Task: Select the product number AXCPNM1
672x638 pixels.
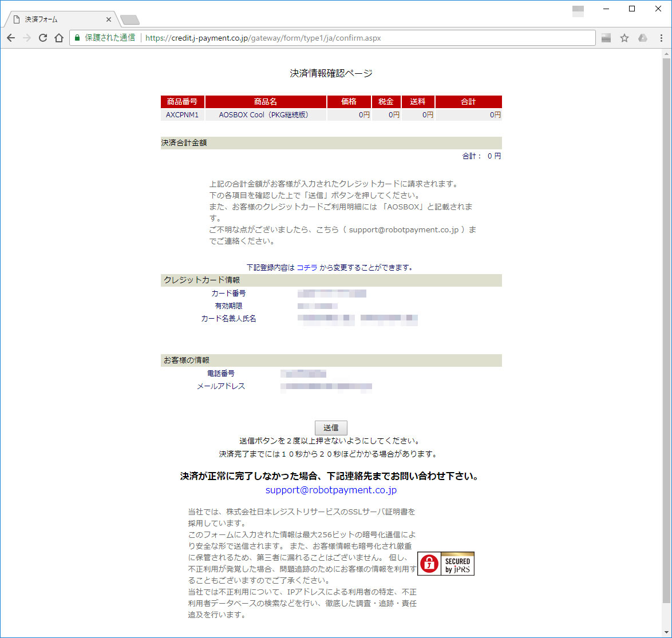Action: (182, 115)
